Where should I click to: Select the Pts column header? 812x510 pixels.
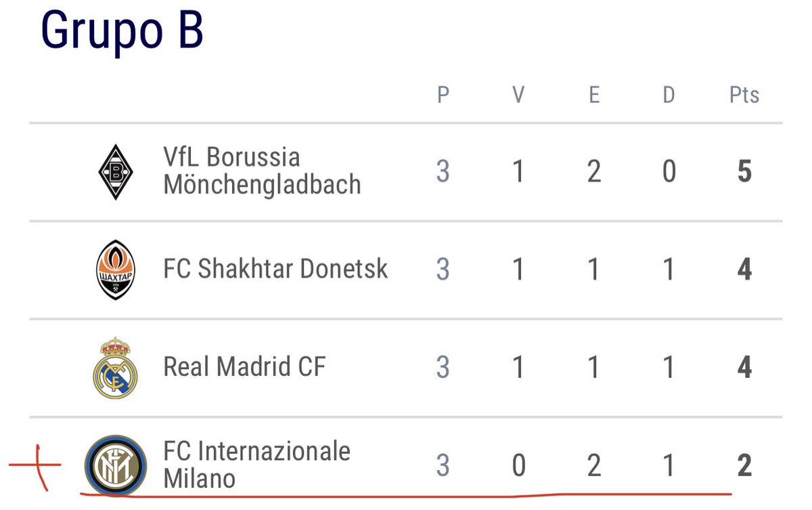(x=744, y=95)
